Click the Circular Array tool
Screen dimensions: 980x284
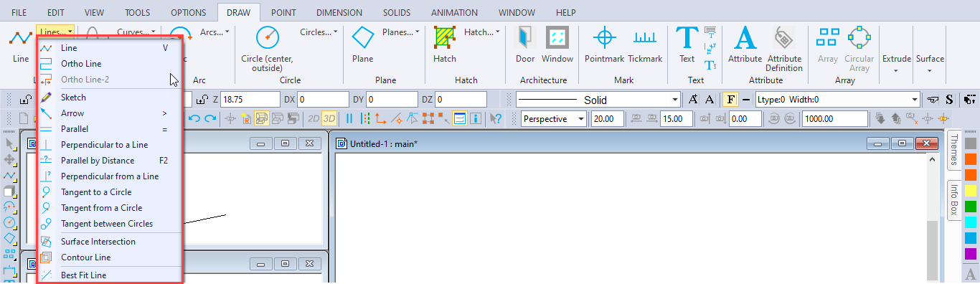(859, 49)
